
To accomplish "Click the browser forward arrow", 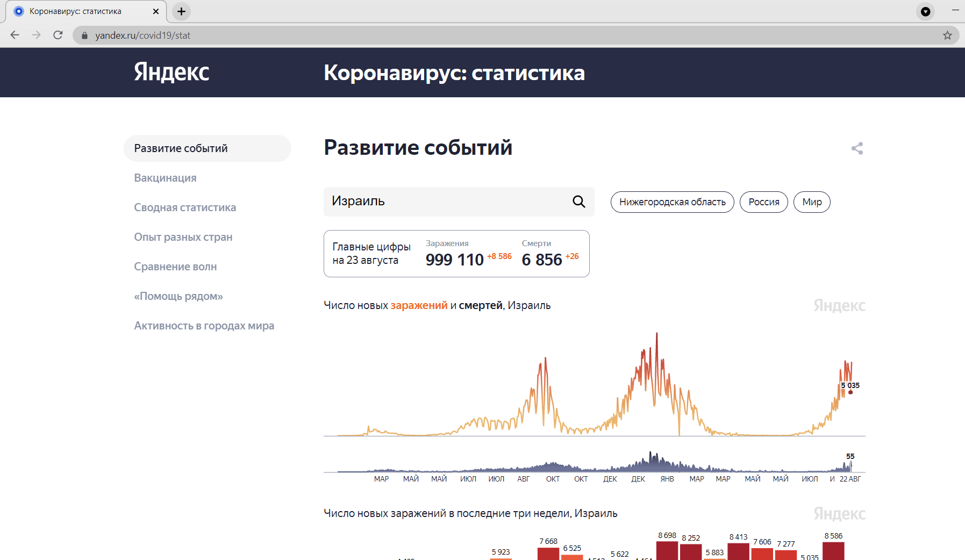I will click(37, 35).
